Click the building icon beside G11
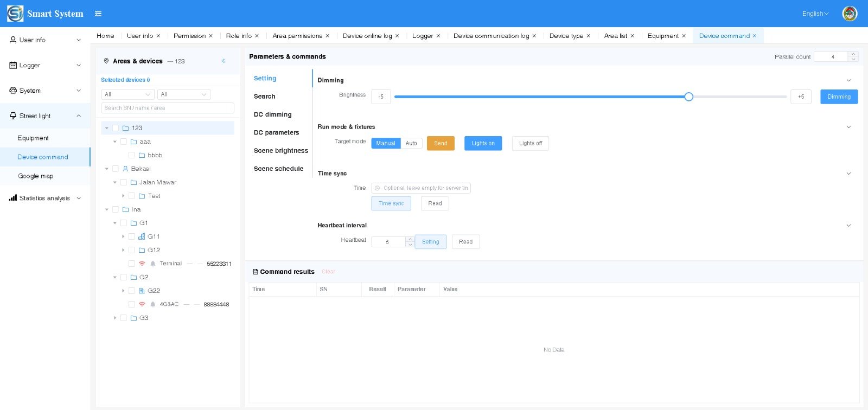 142,236
